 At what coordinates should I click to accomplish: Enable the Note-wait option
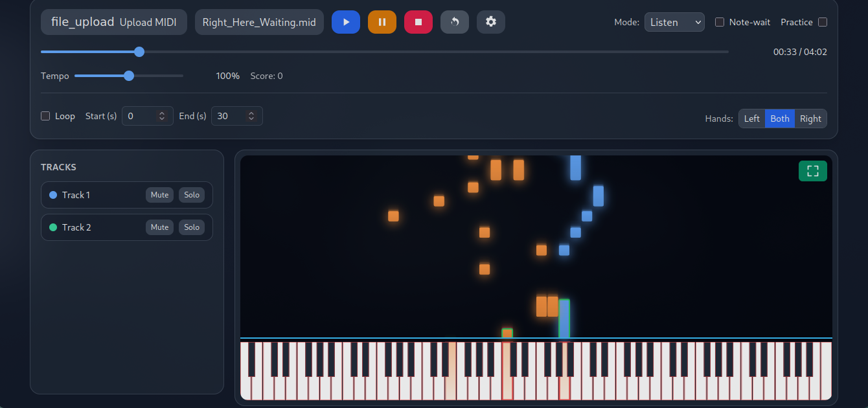pyautogui.click(x=719, y=21)
